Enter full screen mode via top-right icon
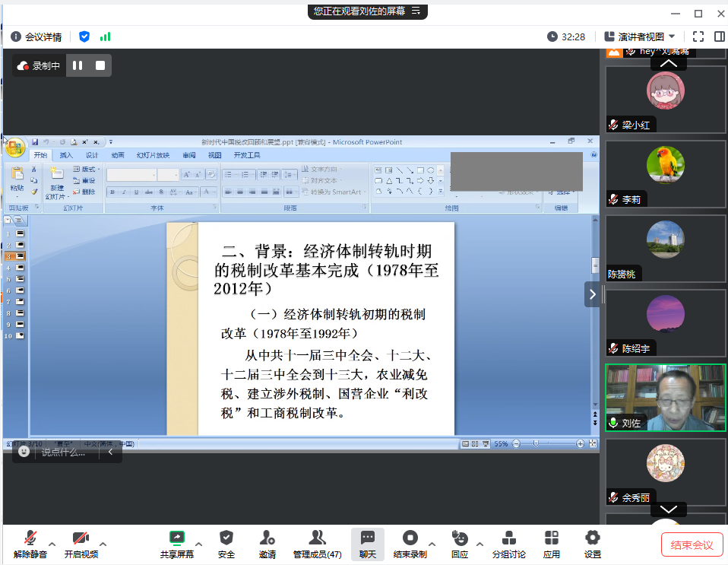This screenshot has height=565, width=728. [x=698, y=37]
